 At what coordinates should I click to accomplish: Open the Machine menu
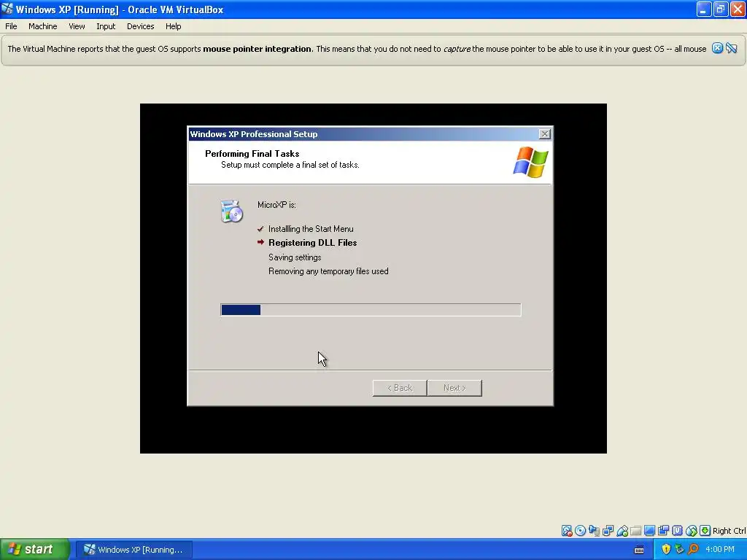point(43,26)
